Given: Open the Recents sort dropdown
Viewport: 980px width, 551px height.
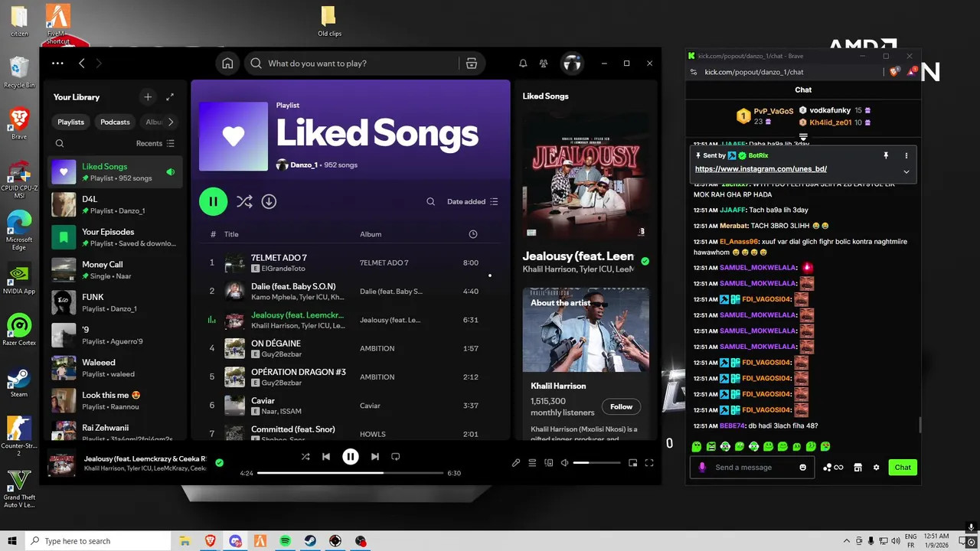Looking at the screenshot, I should coord(155,143).
